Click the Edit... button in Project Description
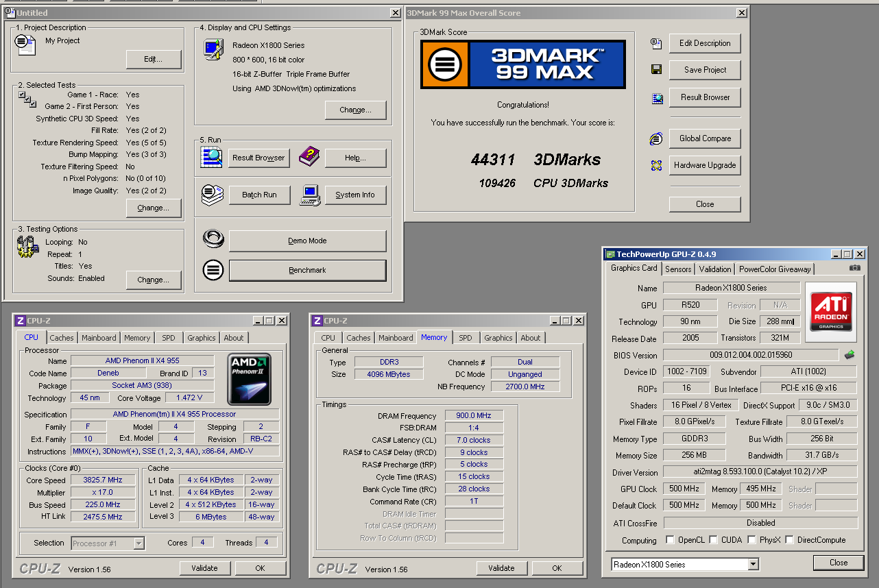The height and width of the screenshot is (588, 879). click(154, 59)
